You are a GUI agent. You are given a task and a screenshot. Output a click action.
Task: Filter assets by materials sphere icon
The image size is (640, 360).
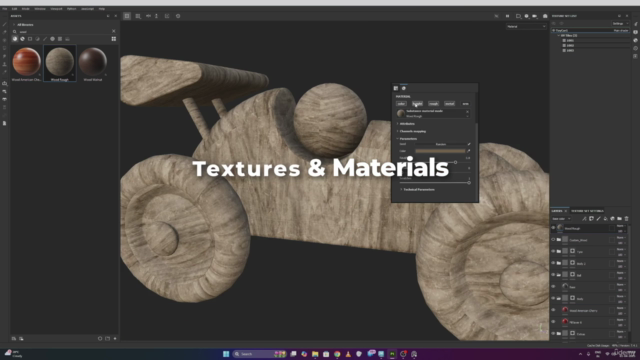pos(15,39)
